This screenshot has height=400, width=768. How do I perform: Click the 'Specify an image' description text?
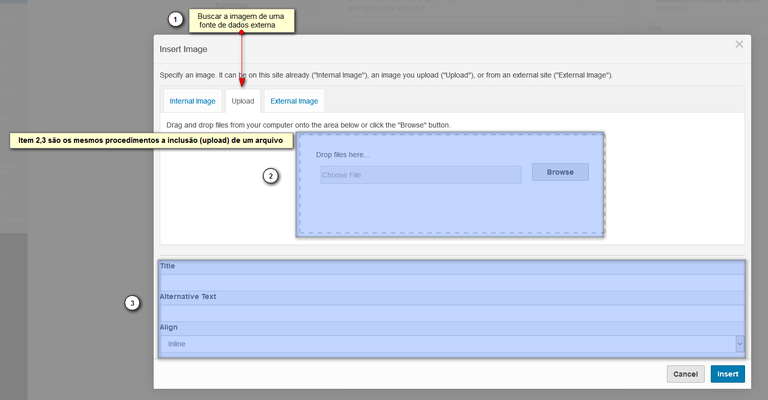pos(386,75)
